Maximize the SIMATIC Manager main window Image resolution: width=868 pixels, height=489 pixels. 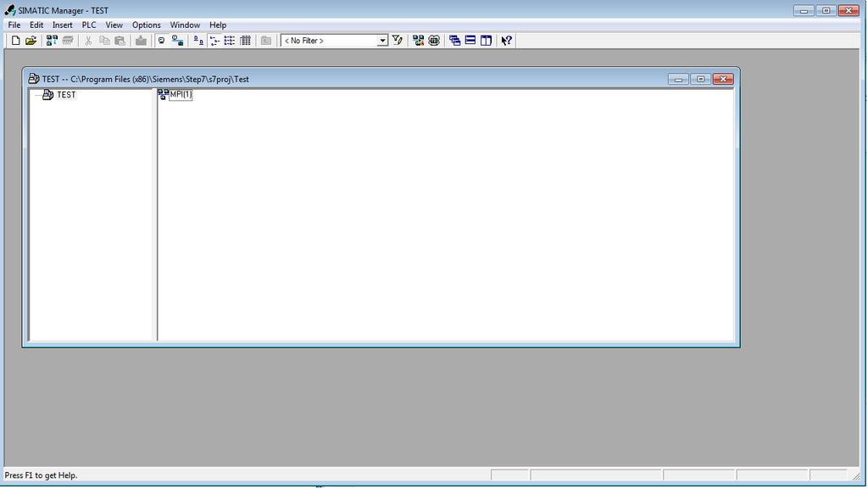click(x=826, y=10)
